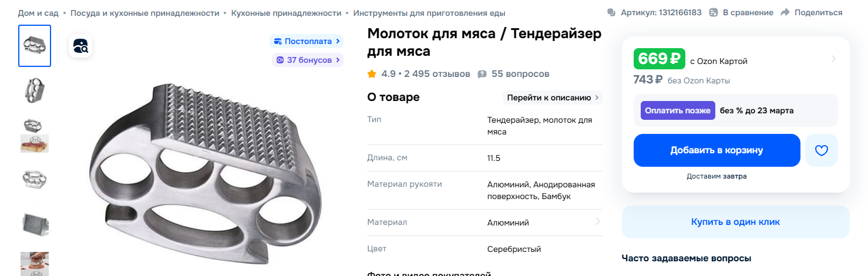The height and width of the screenshot is (276, 868).
Task: Select the thumbnail showing meat on board
Action: click(x=35, y=134)
